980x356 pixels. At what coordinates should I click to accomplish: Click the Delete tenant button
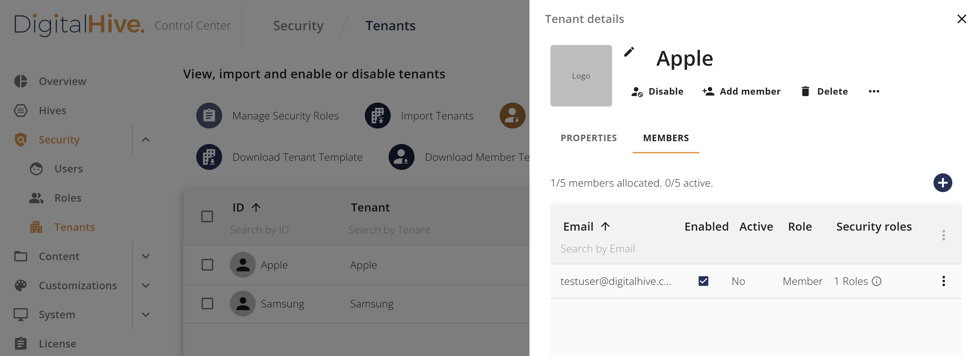(x=824, y=92)
